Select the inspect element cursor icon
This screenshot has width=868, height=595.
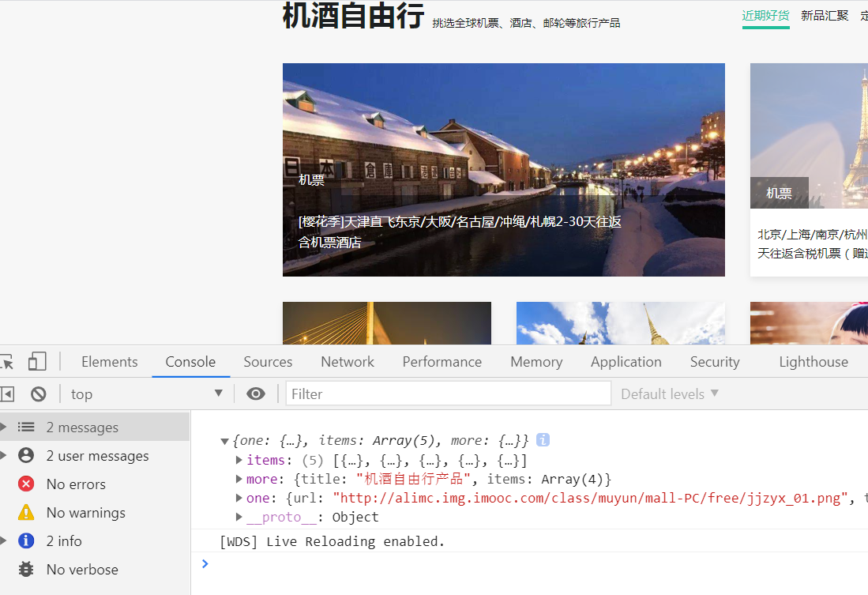[6, 363]
